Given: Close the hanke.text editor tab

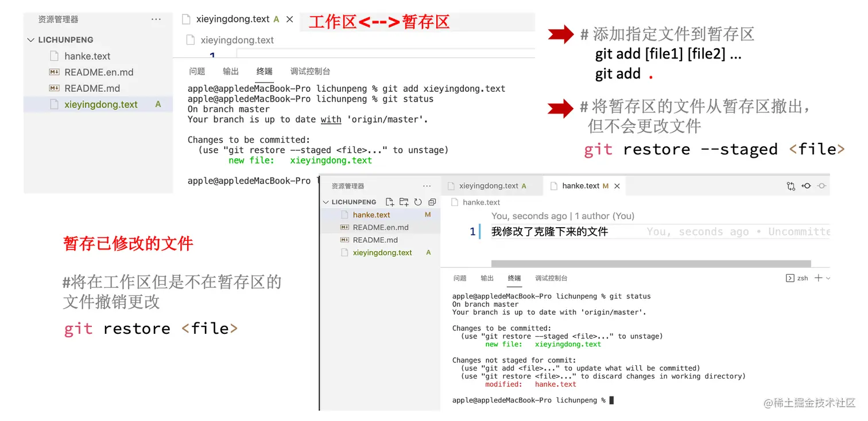Looking at the screenshot, I should click(617, 186).
